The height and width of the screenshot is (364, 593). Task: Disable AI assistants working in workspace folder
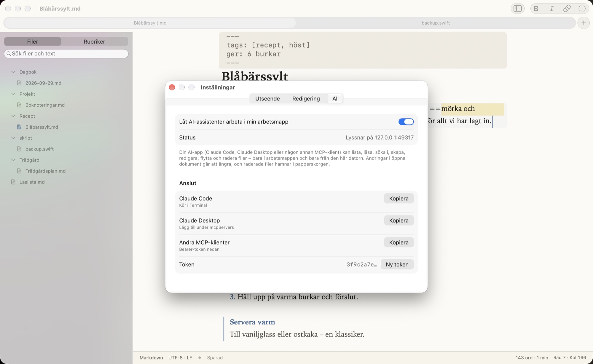click(406, 122)
